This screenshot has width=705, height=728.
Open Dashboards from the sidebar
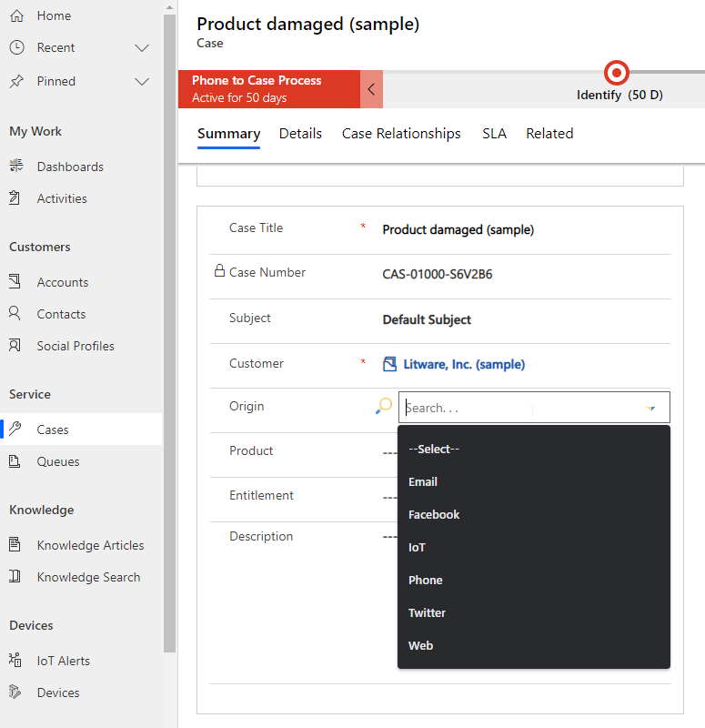[x=70, y=167]
